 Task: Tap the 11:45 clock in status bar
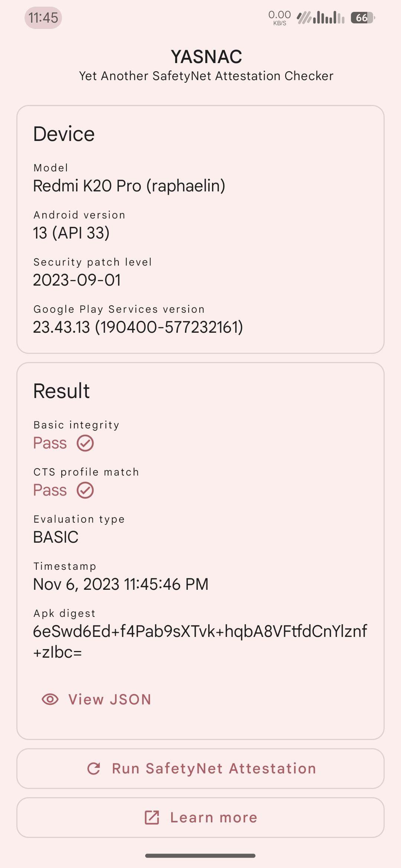(x=43, y=17)
